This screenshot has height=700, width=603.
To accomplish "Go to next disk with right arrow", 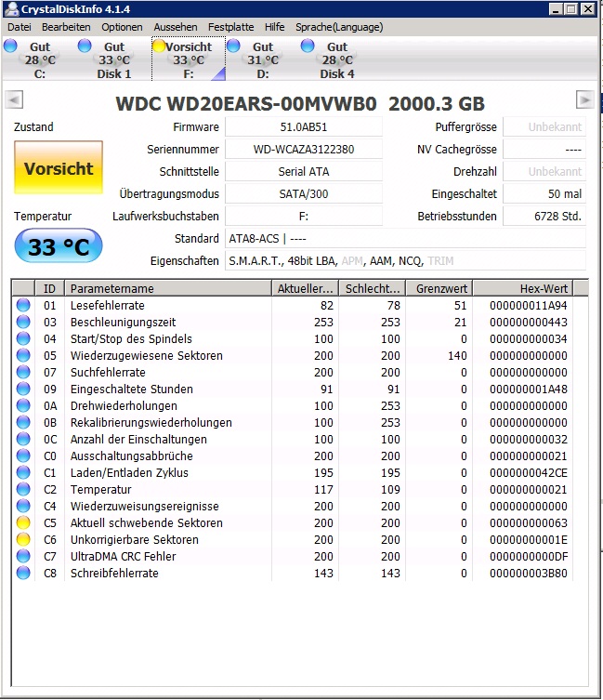I will pos(584,99).
